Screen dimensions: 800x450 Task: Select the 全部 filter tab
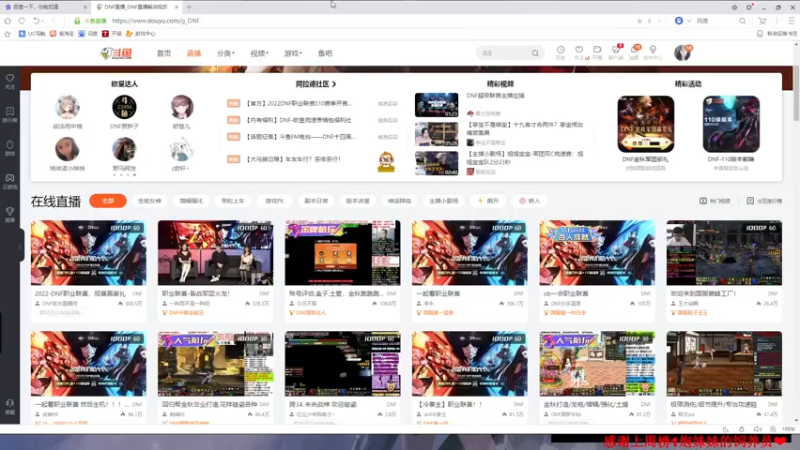tap(108, 201)
